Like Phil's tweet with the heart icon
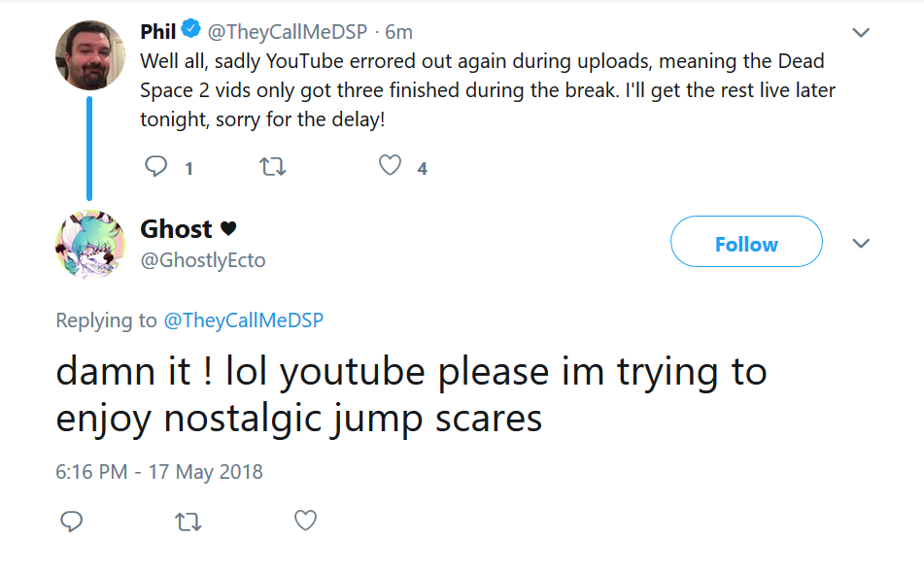The width and height of the screenshot is (924, 573). [390, 165]
